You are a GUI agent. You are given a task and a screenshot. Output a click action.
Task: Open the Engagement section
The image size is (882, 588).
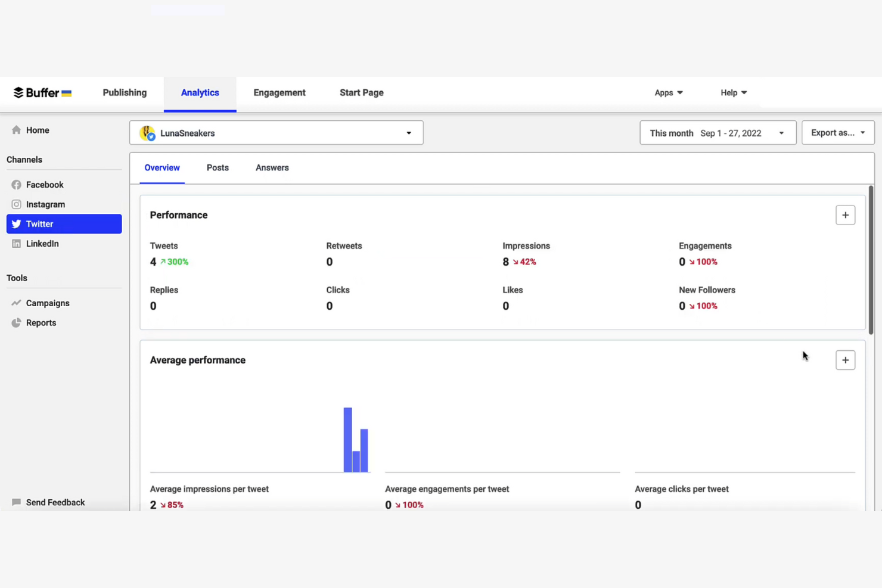coord(279,92)
